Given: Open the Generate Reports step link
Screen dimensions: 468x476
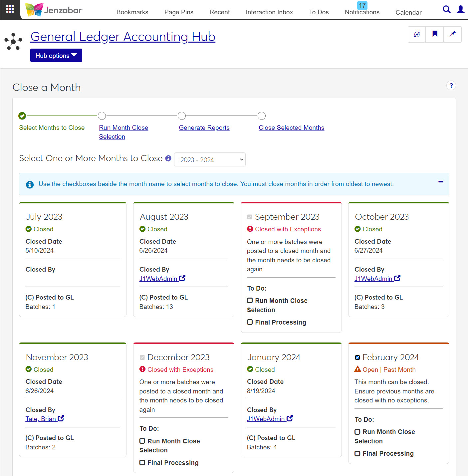Looking at the screenshot, I should (204, 128).
